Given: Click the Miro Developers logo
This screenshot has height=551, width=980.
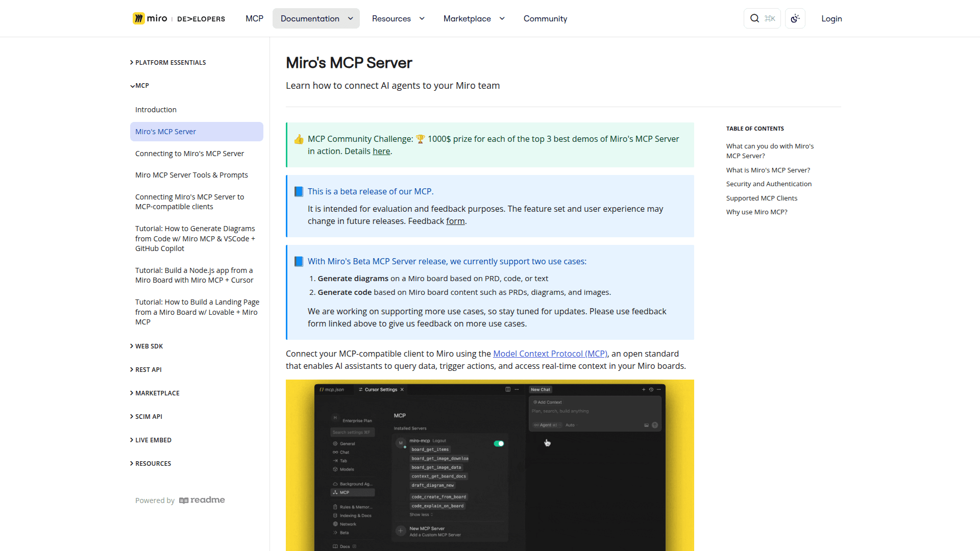Looking at the screenshot, I should (x=178, y=18).
